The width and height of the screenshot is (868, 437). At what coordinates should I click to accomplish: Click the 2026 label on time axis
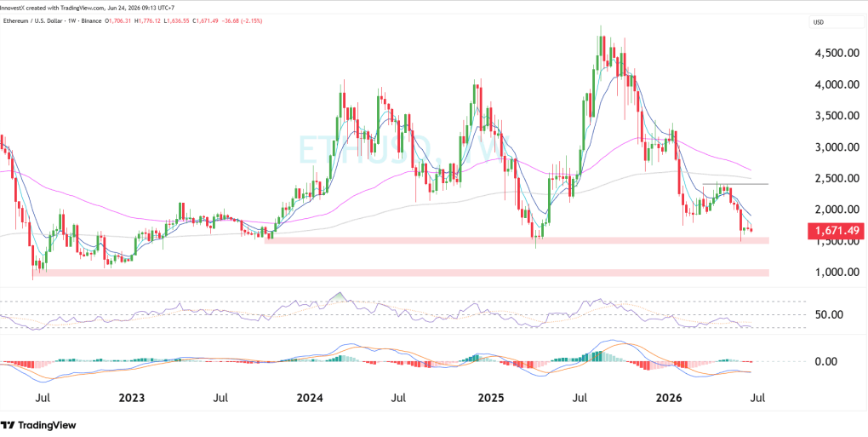(x=668, y=398)
